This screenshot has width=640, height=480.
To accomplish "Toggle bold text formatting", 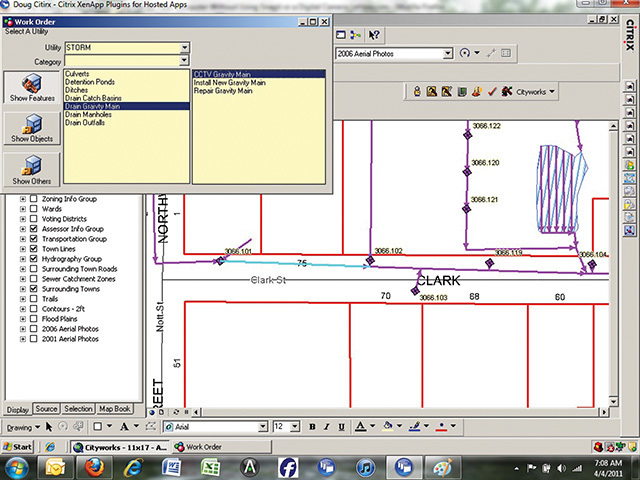I will coord(312,427).
